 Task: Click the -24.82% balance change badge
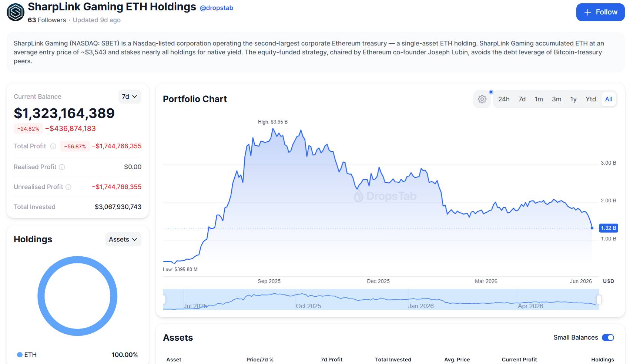[x=28, y=129]
